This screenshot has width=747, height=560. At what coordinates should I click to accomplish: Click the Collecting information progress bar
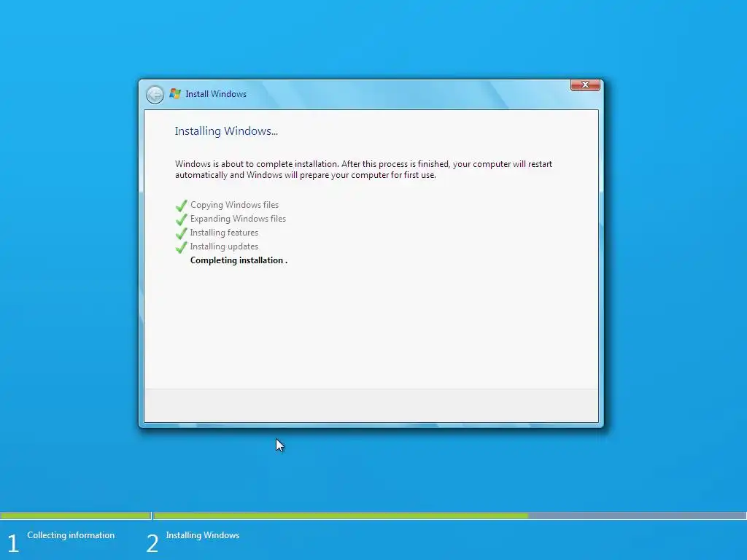coord(76,516)
